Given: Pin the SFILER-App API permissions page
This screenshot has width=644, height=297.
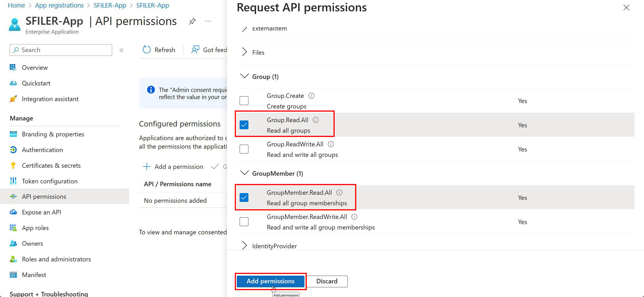Looking at the screenshot, I should point(192,21).
